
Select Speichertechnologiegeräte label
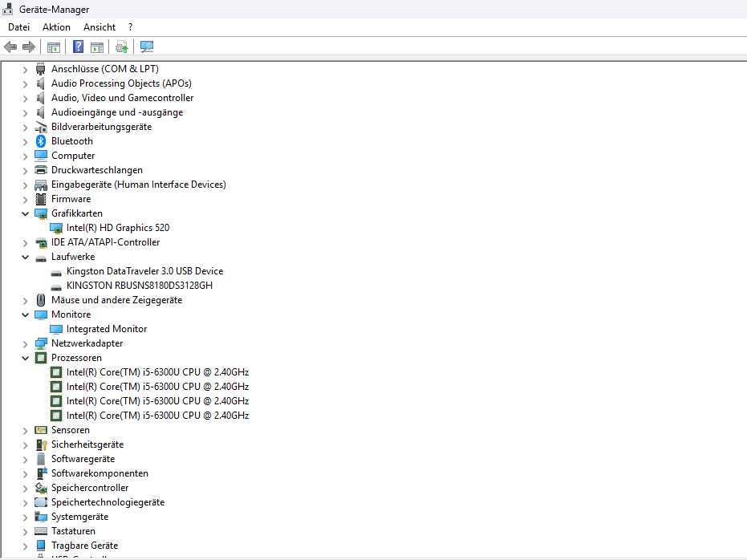click(x=108, y=502)
